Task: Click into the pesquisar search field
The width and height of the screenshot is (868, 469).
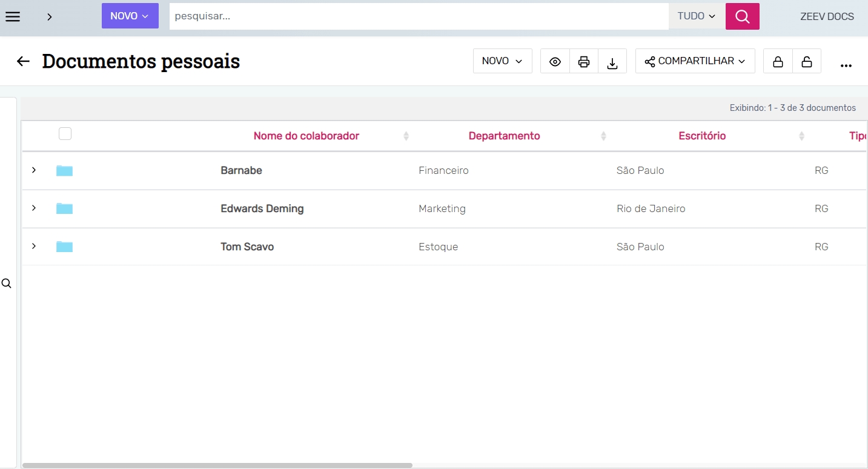Action: [418, 16]
